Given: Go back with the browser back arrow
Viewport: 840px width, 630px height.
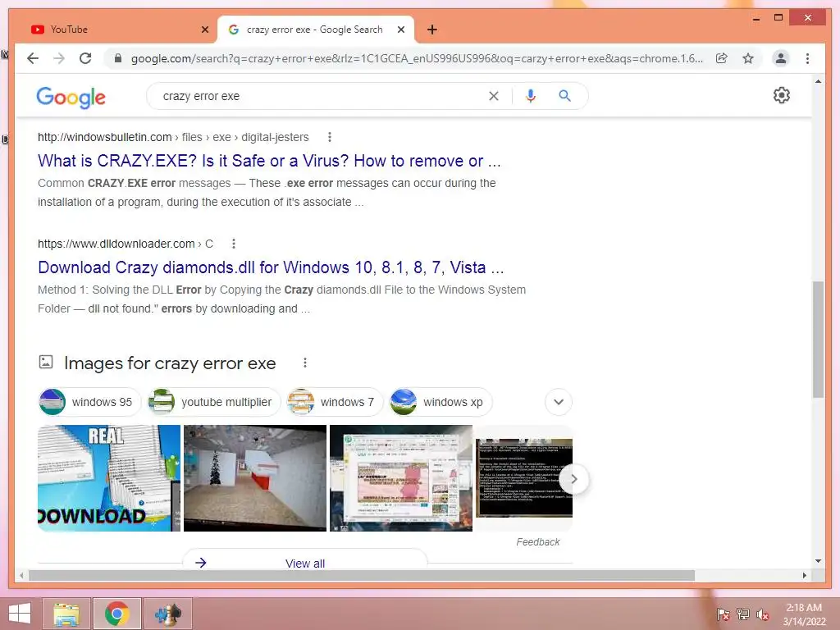Looking at the screenshot, I should click(x=33, y=58).
